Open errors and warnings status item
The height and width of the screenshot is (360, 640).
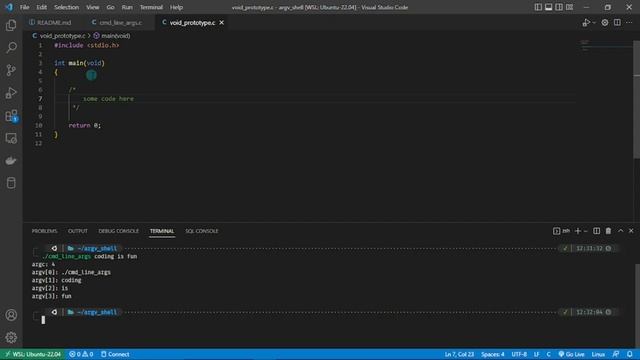point(81,354)
